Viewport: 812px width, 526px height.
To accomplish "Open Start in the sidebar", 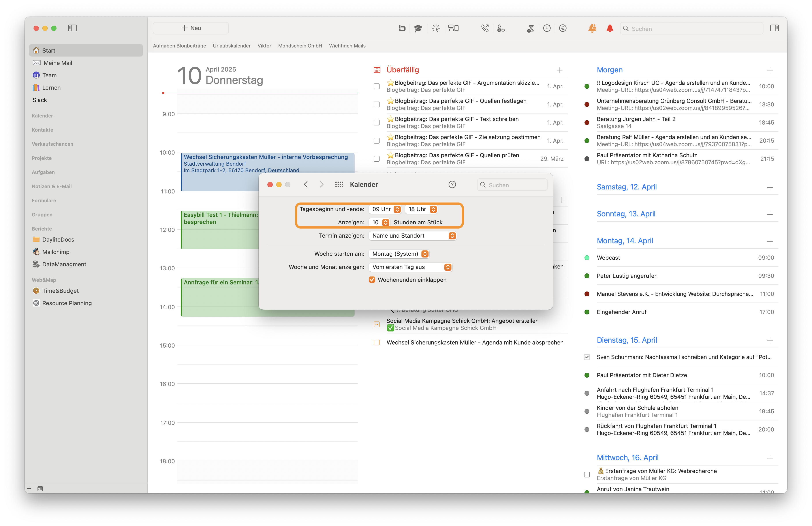I will click(86, 50).
